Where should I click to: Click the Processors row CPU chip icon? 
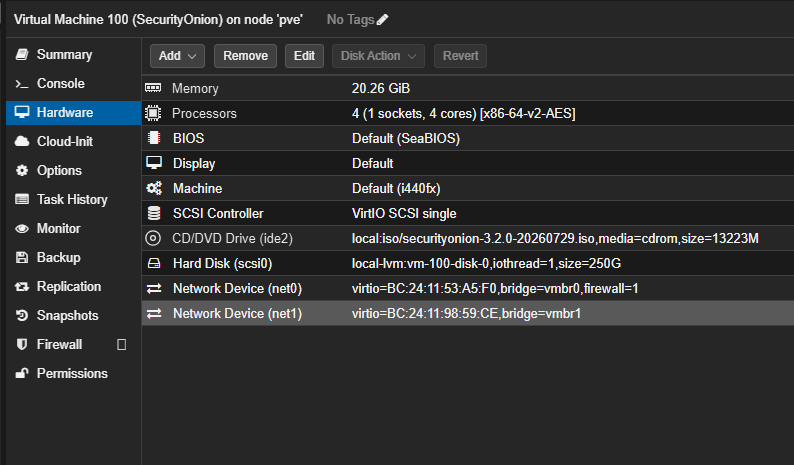(x=153, y=113)
